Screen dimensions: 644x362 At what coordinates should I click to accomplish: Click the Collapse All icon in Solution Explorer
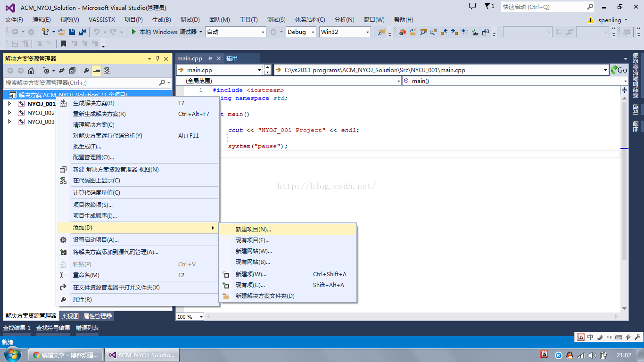click(72, 71)
